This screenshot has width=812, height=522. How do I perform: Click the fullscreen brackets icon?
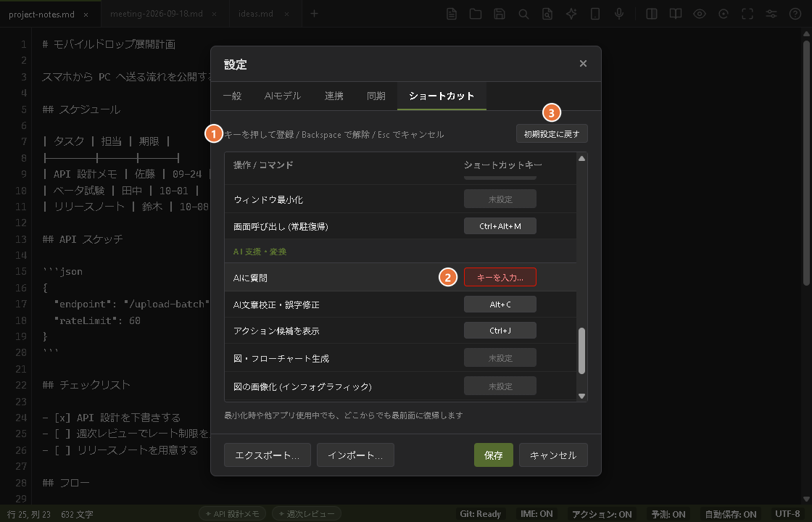747,14
